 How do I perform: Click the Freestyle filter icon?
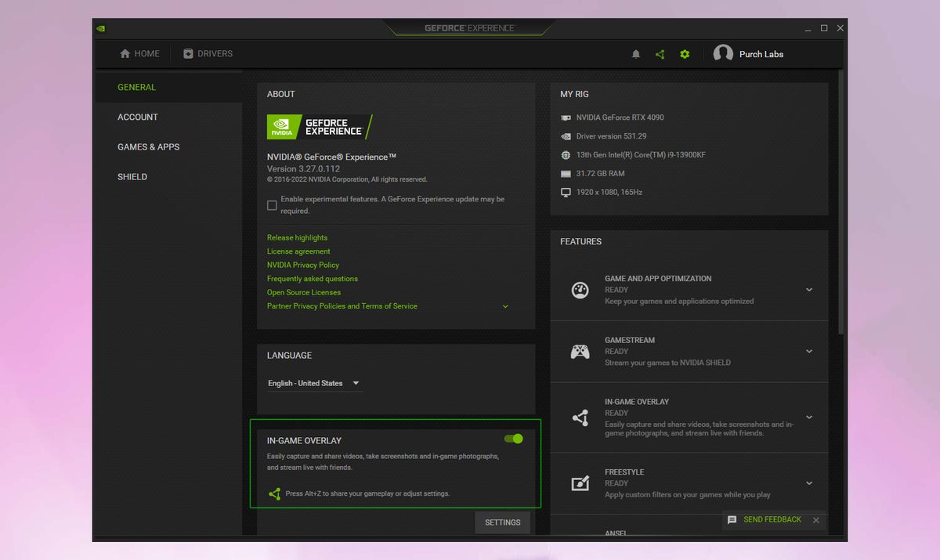pos(580,483)
